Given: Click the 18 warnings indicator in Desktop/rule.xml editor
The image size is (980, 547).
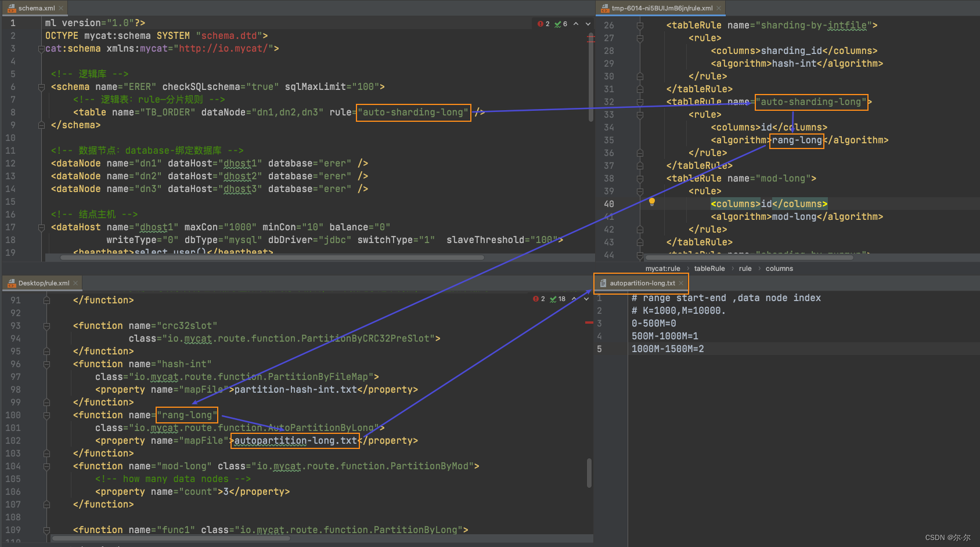Looking at the screenshot, I should (557, 299).
